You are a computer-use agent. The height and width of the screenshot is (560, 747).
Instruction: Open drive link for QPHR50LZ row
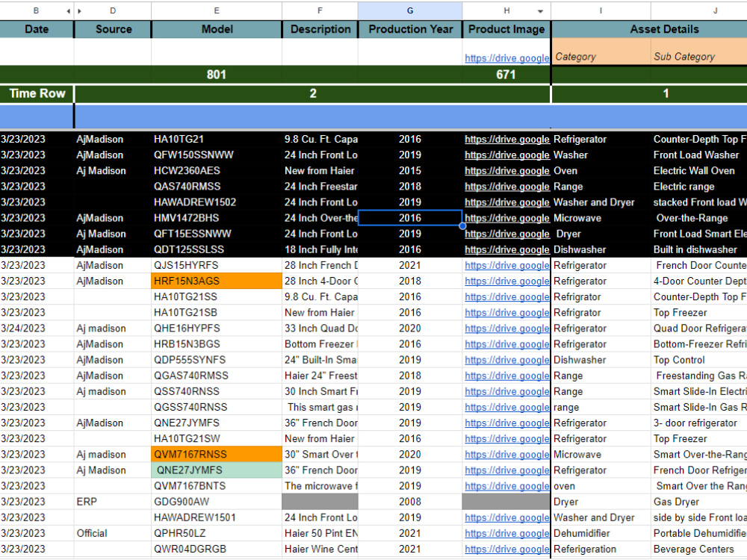(x=507, y=533)
